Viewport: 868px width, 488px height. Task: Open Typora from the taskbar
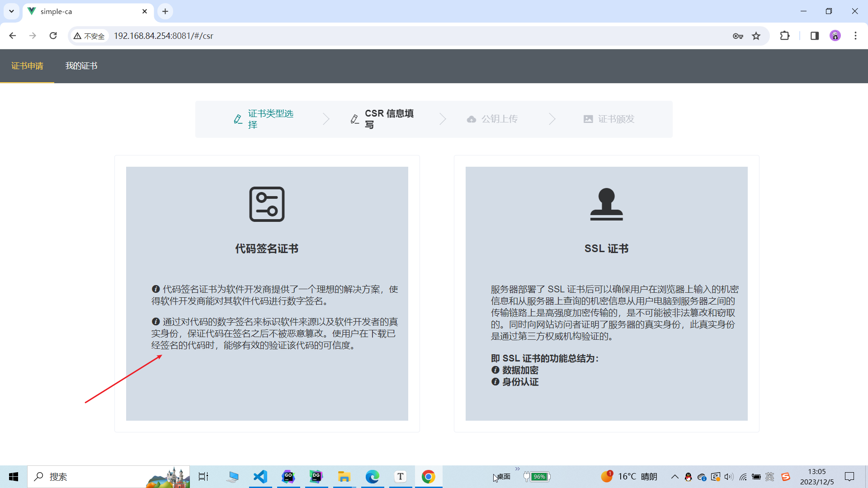401,477
